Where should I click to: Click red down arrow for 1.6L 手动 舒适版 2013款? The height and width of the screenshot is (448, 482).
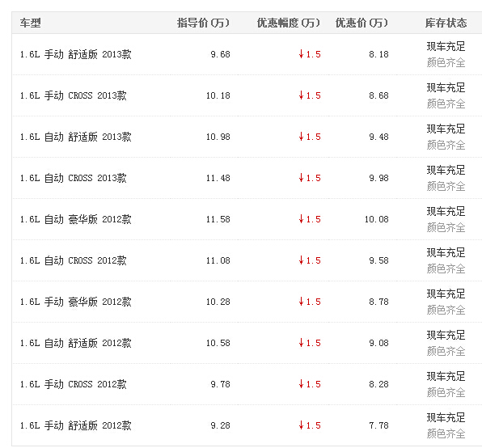coord(301,54)
